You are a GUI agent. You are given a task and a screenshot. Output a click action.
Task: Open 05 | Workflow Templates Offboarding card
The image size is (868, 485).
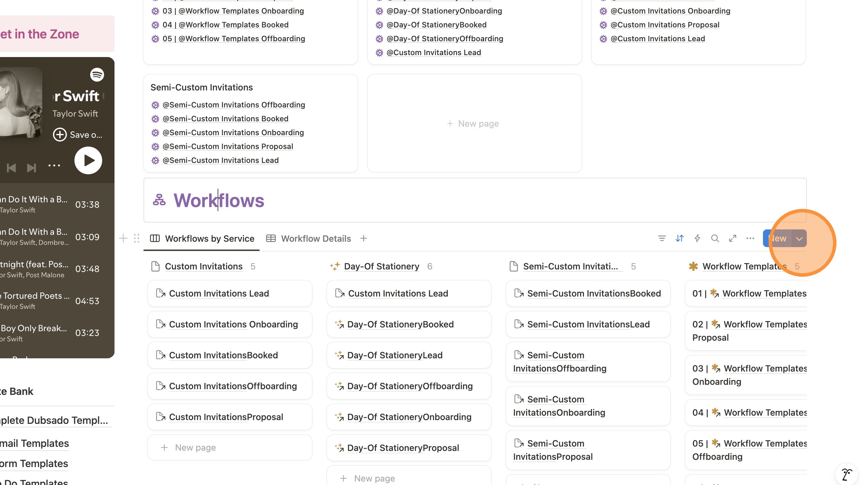tap(746, 450)
